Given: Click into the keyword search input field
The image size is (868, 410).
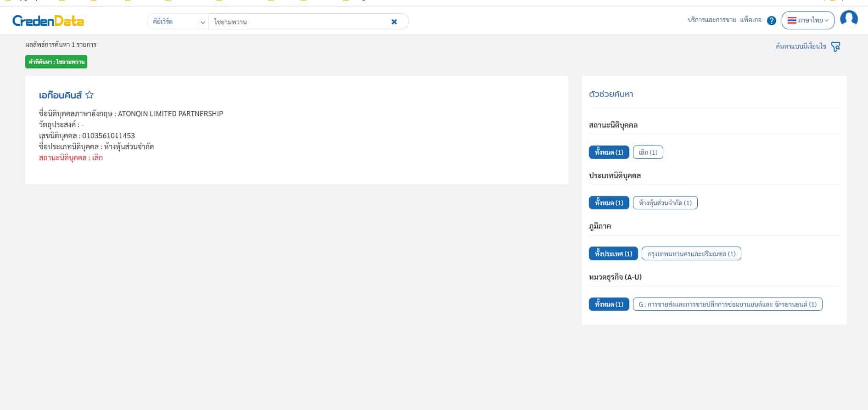Looking at the screenshot, I should pyautogui.click(x=298, y=22).
